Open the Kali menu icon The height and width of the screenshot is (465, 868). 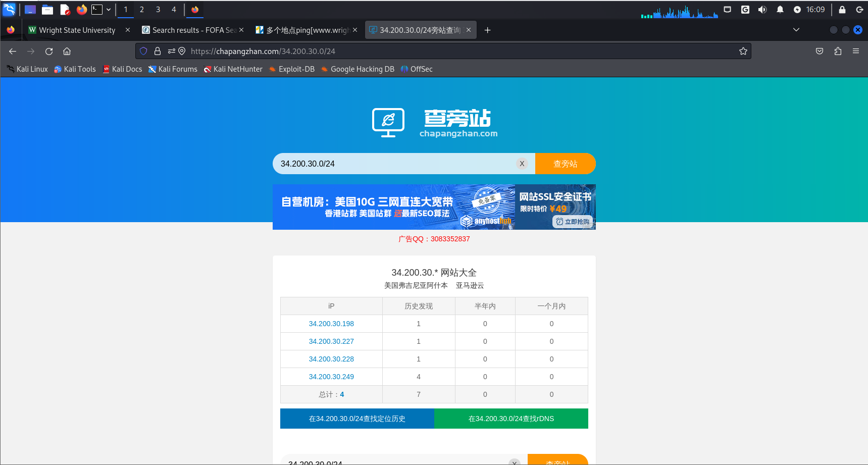point(9,9)
